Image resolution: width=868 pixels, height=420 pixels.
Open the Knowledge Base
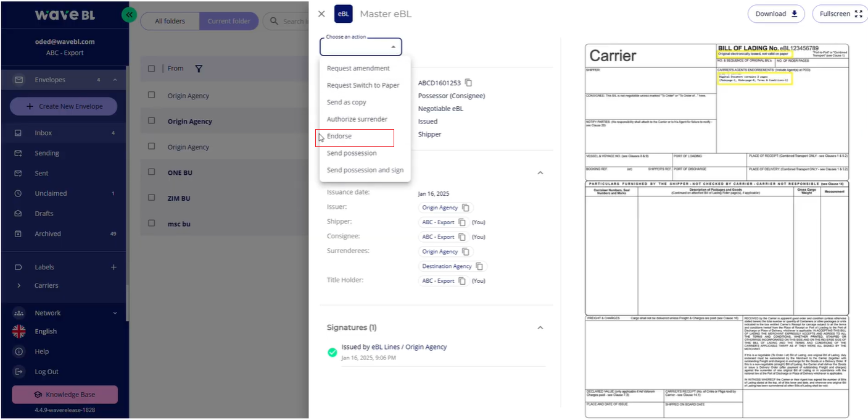point(65,395)
